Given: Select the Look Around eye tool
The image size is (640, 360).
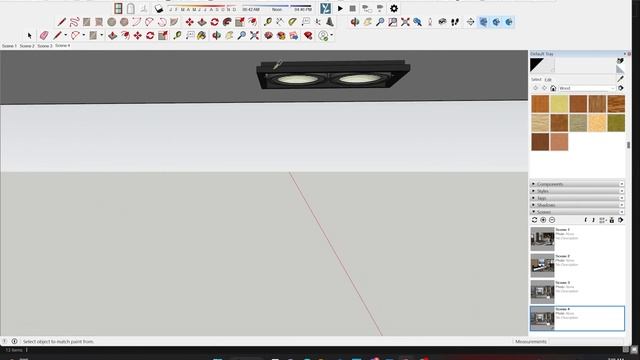Looking at the screenshot, I should click(x=442, y=22).
